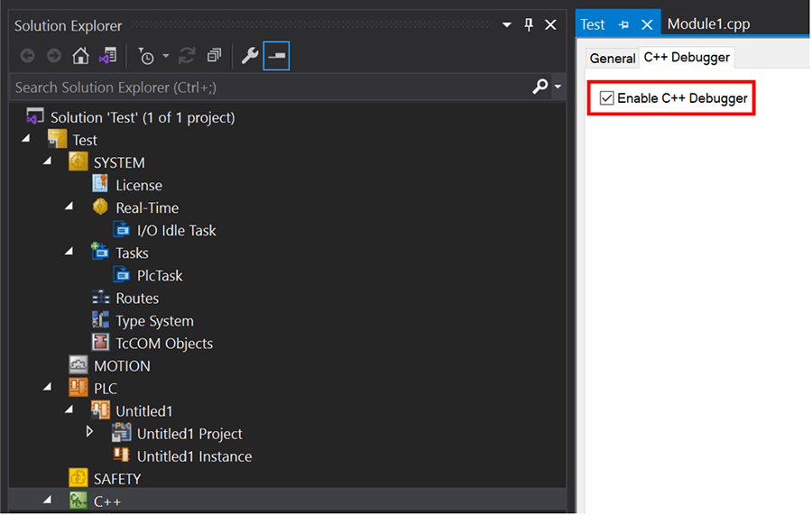
Task: Expand the Untitled1 Project node
Action: point(89,432)
